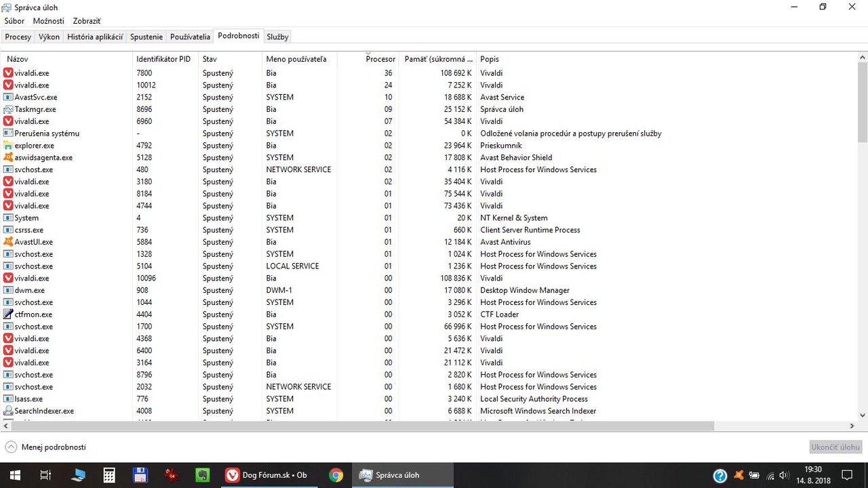This screenshot has width=868, height=488.
Task: Sort by Meno používateľa column header
Action: [x=299, y=59]
